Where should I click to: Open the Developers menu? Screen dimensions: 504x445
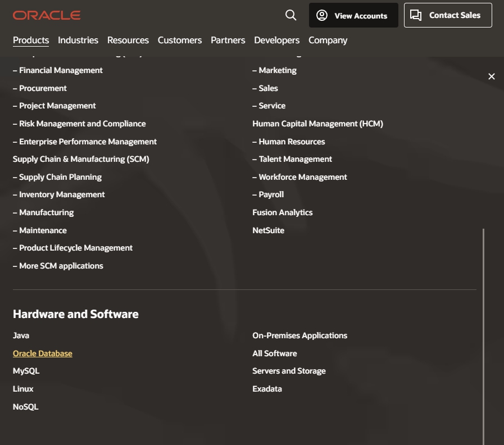pyautogui.click(x=277, y=40)
